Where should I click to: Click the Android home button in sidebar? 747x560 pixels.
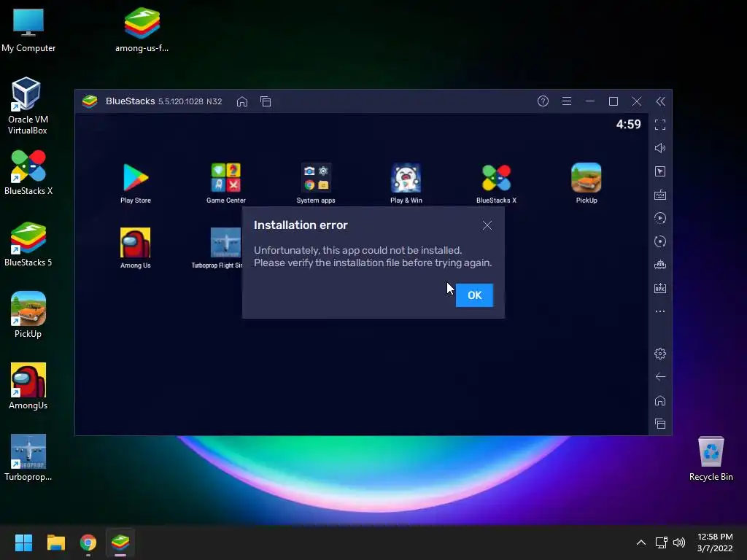click(659, 400)
